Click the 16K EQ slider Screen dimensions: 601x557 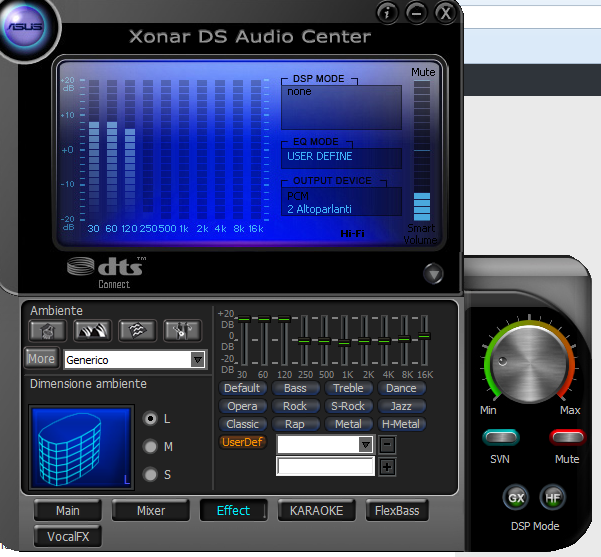(424, 336)
